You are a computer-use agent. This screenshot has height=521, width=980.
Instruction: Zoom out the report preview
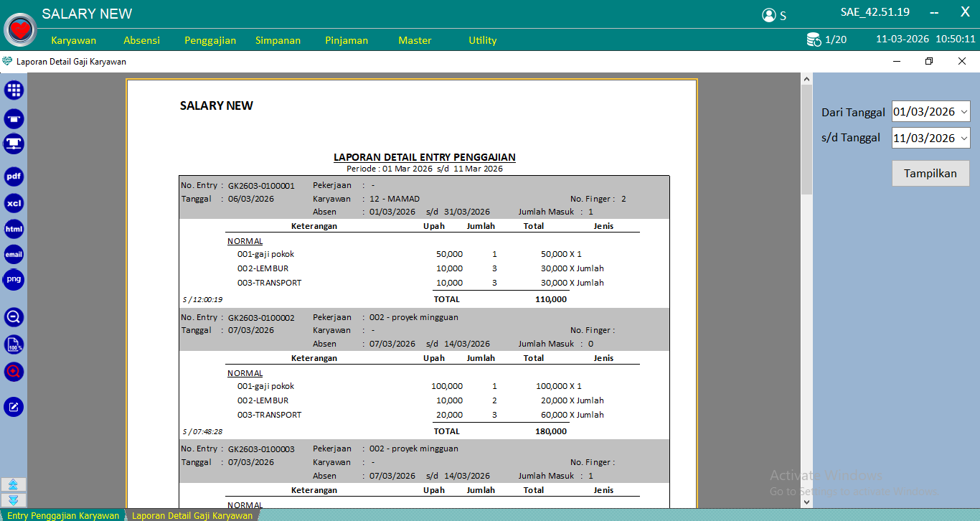14,317
